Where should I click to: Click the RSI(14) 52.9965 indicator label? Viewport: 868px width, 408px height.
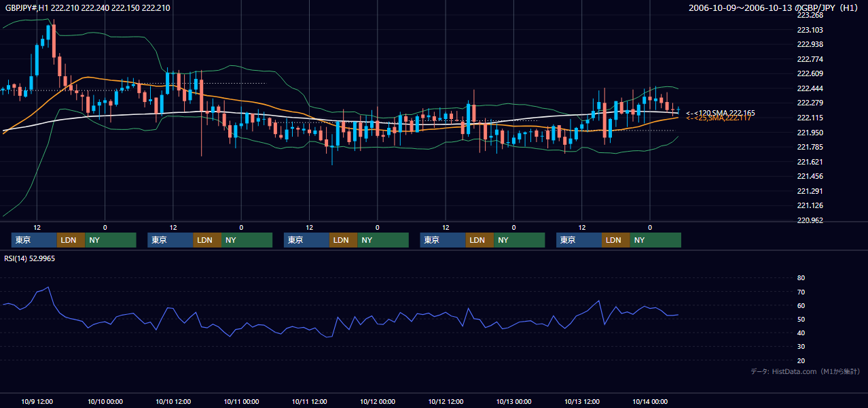pos(29,258)
